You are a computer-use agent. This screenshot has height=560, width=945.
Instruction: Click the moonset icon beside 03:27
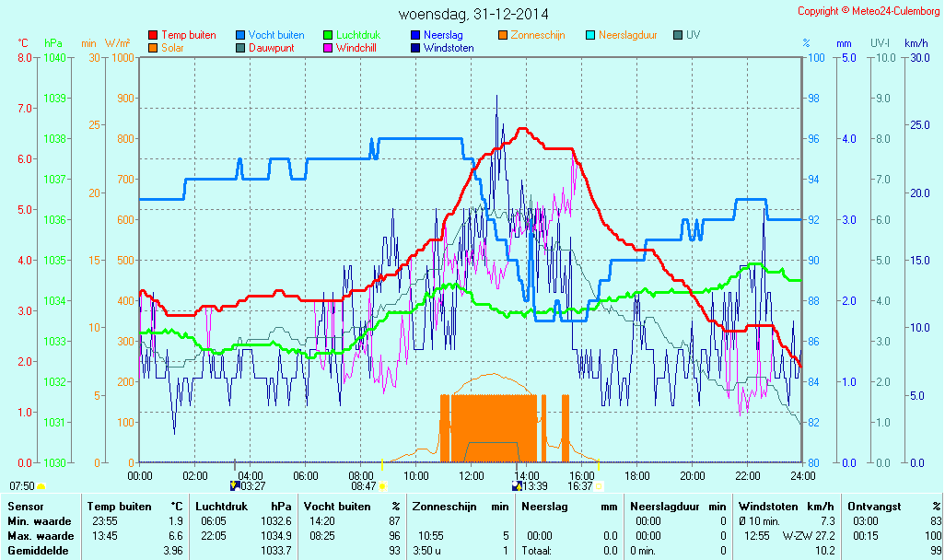(x=234, y=485)
